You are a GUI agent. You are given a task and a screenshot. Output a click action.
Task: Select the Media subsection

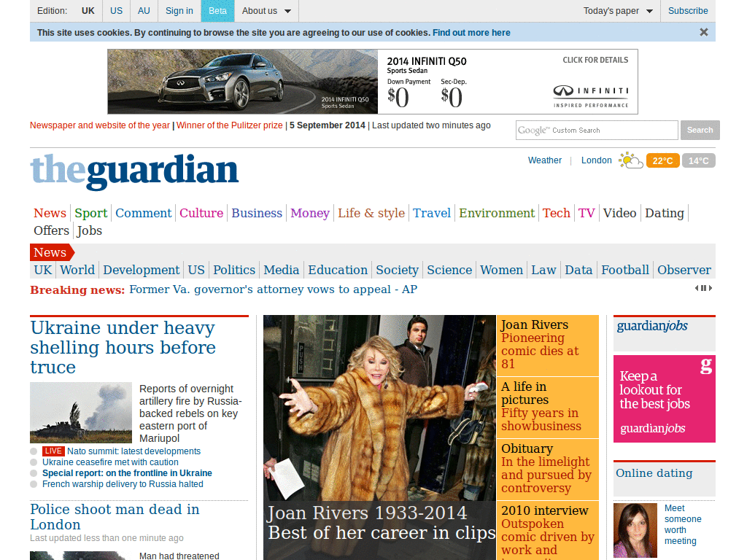pyautogui.click(x=282, y=270)
